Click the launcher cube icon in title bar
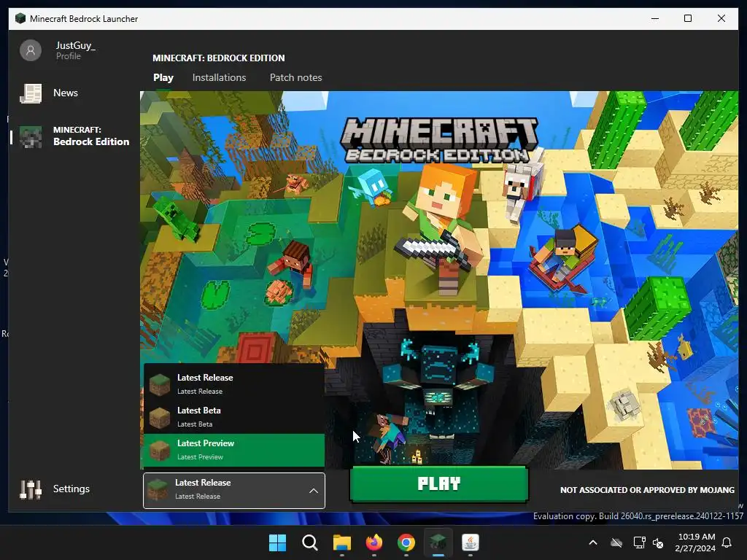747x560 pixels. (20, 18)
